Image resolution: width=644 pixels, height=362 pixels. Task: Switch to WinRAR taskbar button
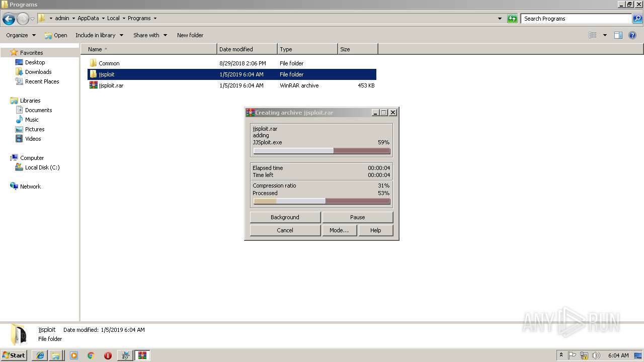pos(142,355)
